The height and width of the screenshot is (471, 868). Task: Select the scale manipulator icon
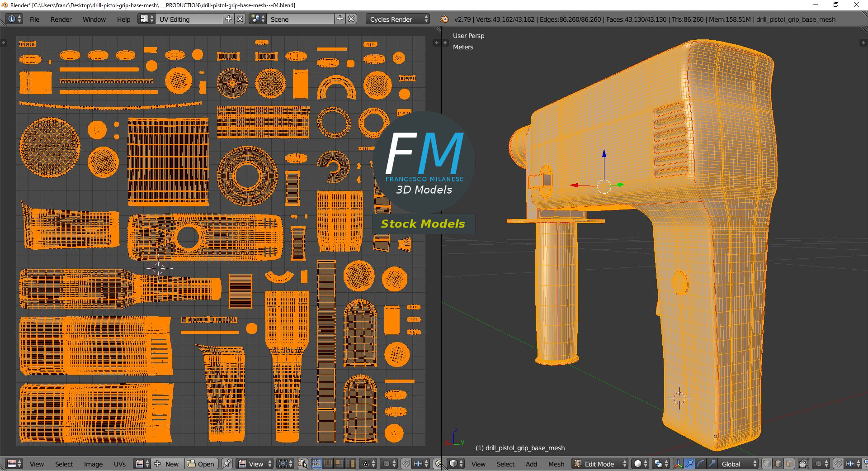click(x=712, y=464)
